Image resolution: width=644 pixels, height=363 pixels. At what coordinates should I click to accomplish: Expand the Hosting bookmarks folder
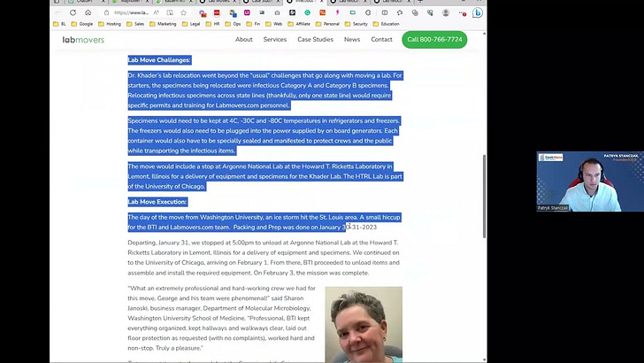coord(110,24)
